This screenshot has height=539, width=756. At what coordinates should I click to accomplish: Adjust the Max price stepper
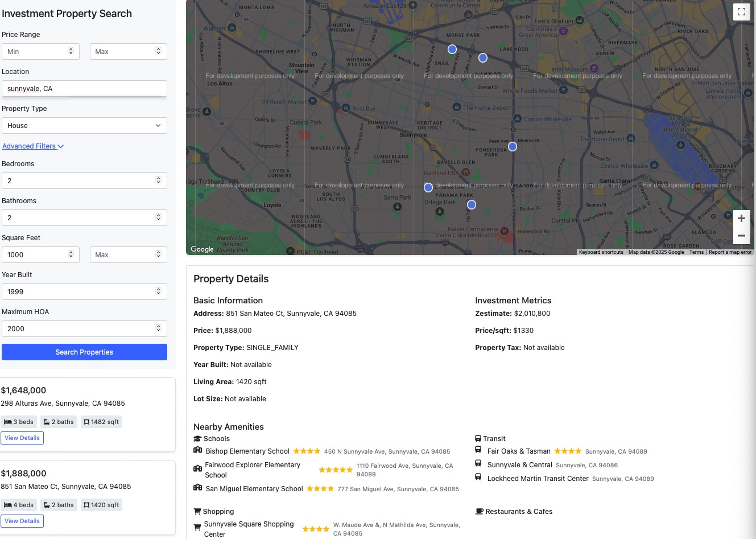[x=159, y=51]
